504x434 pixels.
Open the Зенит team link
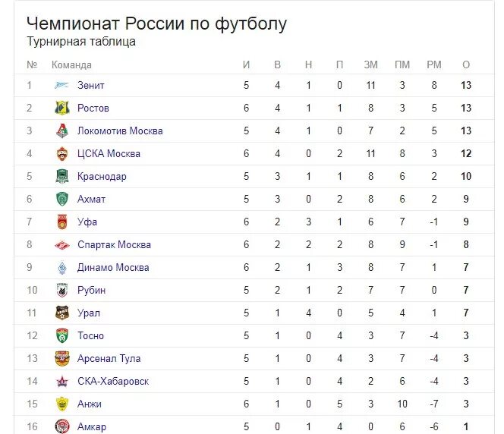(x=91, y=86)
